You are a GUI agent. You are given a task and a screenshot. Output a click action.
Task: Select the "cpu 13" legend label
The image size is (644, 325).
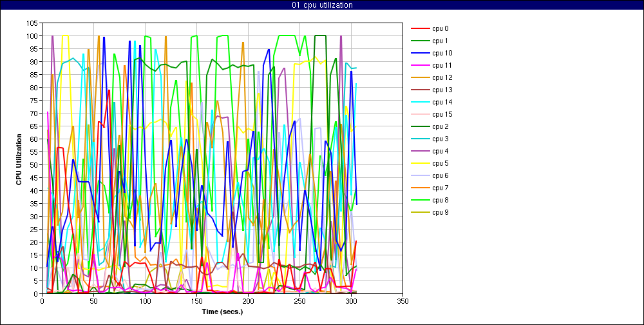pyautogui.click(x=442, y=90)
